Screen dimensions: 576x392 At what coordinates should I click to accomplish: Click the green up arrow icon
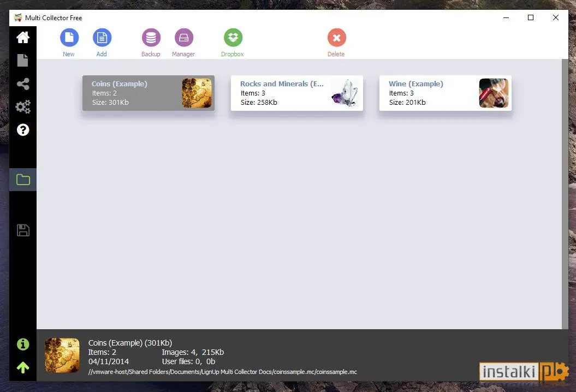click(23, 367)
